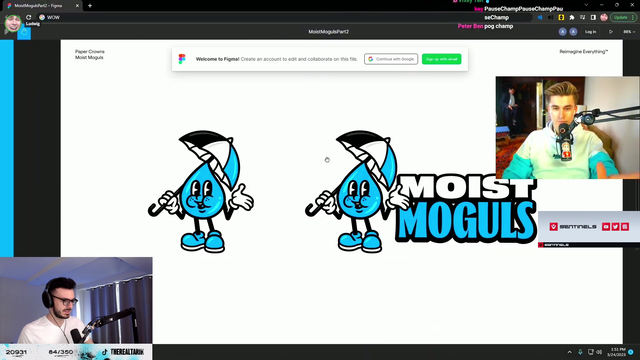Open a new browser tab
The height and width of the screenshot is (360, 640).
90,6
